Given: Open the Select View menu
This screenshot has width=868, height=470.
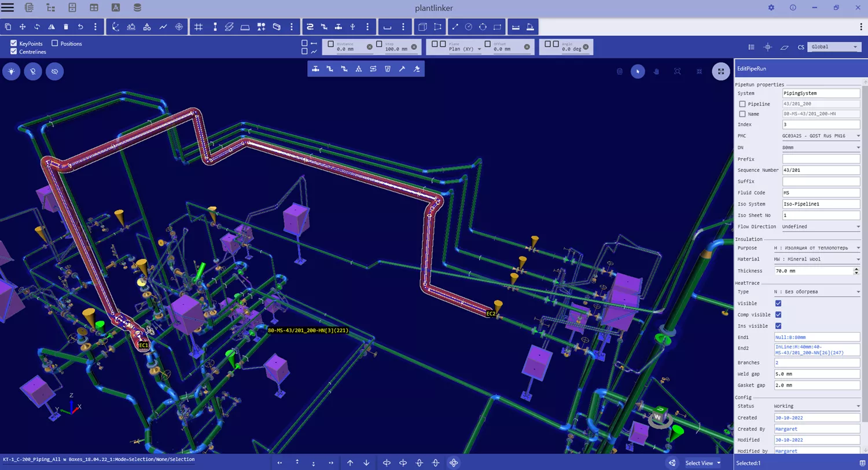Looking at the screenshot, I should (703, 463).
